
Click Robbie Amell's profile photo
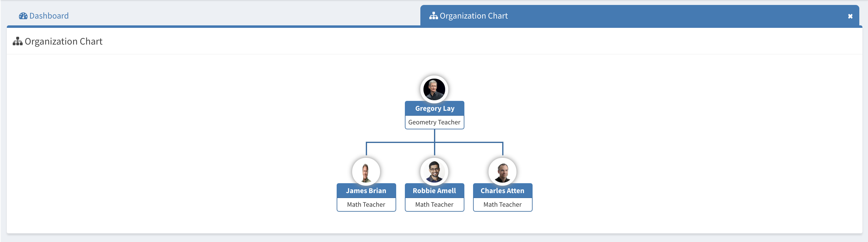pyautogui.click(x=434, y=172)
